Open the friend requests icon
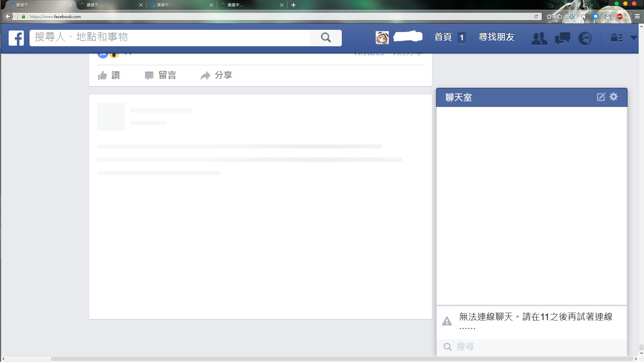 [539, 38]
